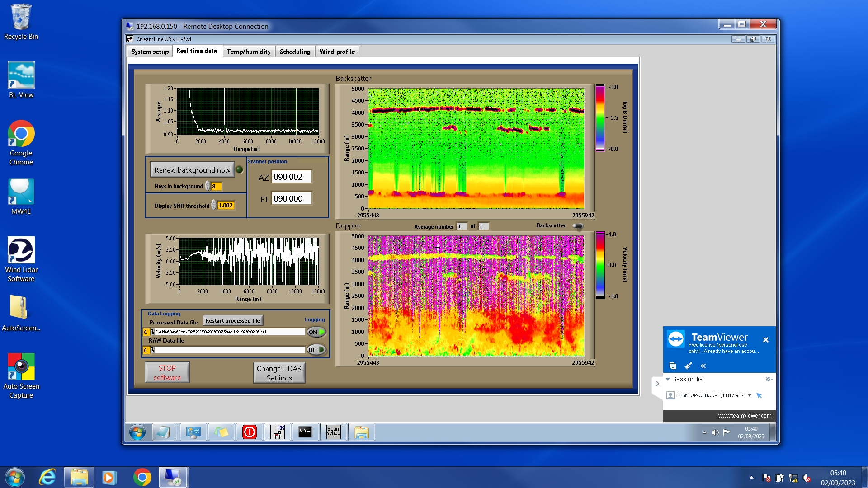Open the Auto Screen Capture desktop icon
868x488 pixels.
tap(21, 367)
